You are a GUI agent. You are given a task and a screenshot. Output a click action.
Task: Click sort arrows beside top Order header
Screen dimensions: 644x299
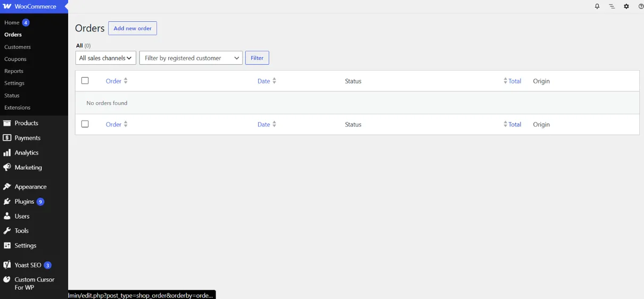(126, 81)
